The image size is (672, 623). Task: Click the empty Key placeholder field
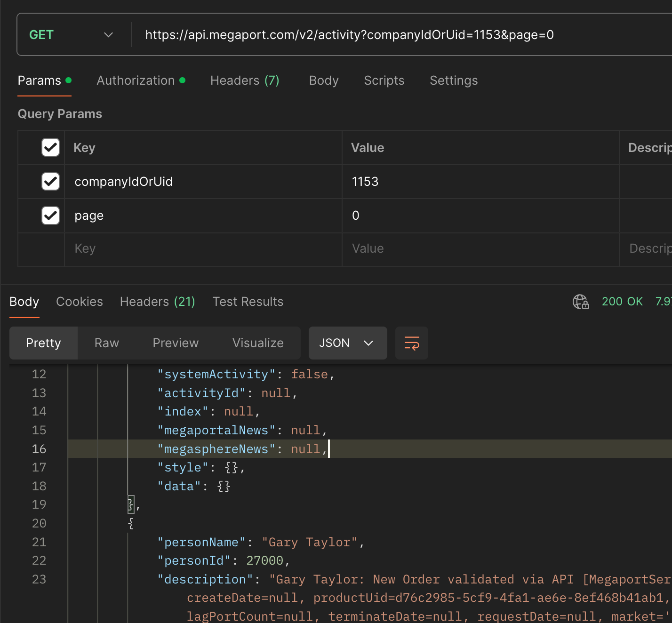(x=203, y=249)
